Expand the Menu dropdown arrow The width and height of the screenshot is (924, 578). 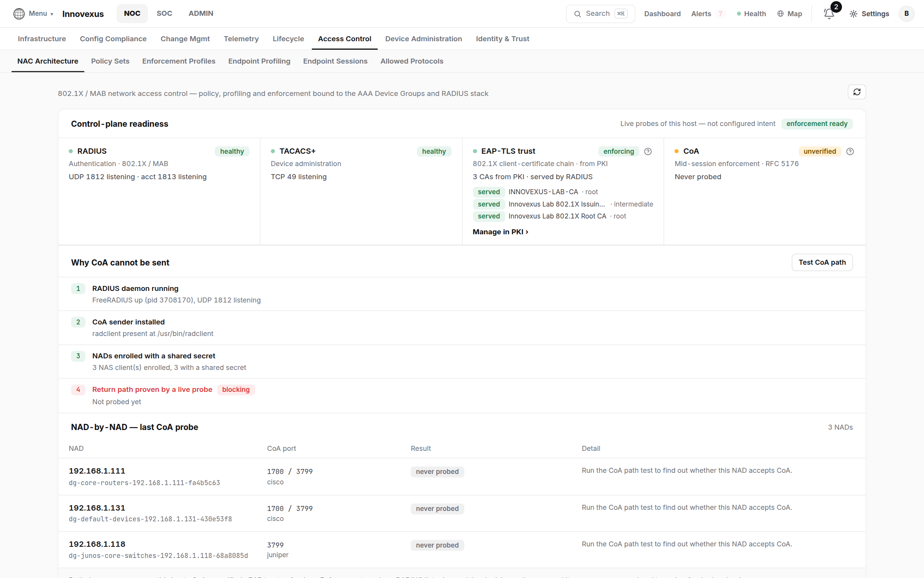(52, 14)
